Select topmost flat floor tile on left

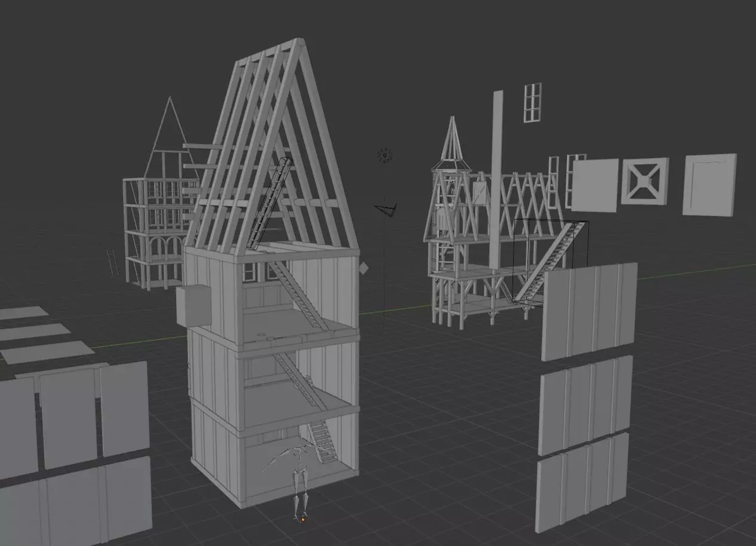pos(23,313)
